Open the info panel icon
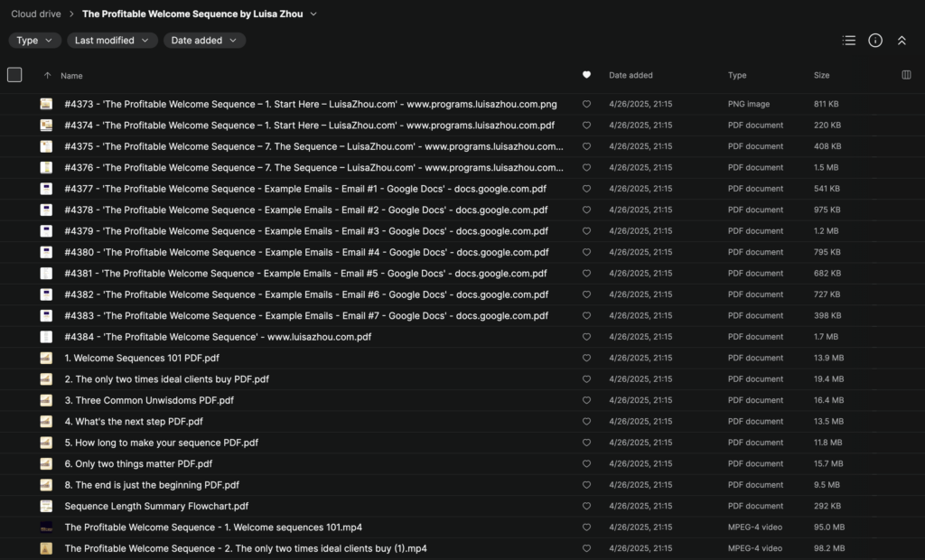The height and width of the screenshot is (560, 925). 874,41
